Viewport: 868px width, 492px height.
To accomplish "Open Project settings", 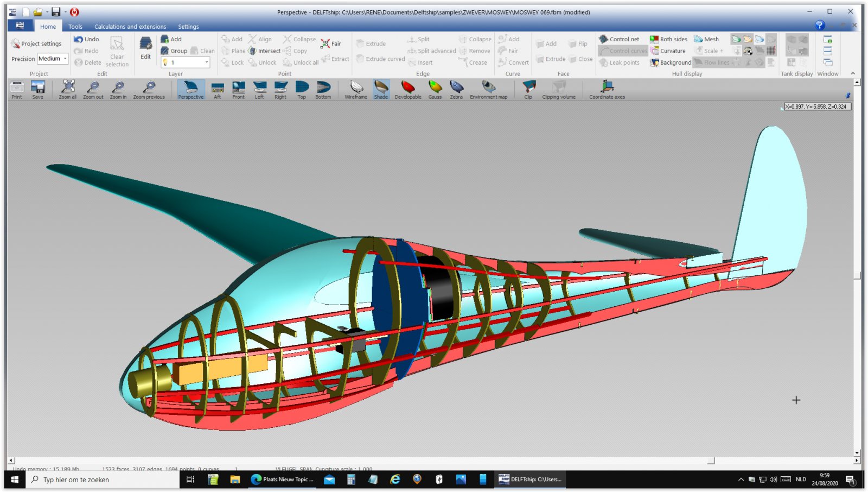I will coord(36,43).
